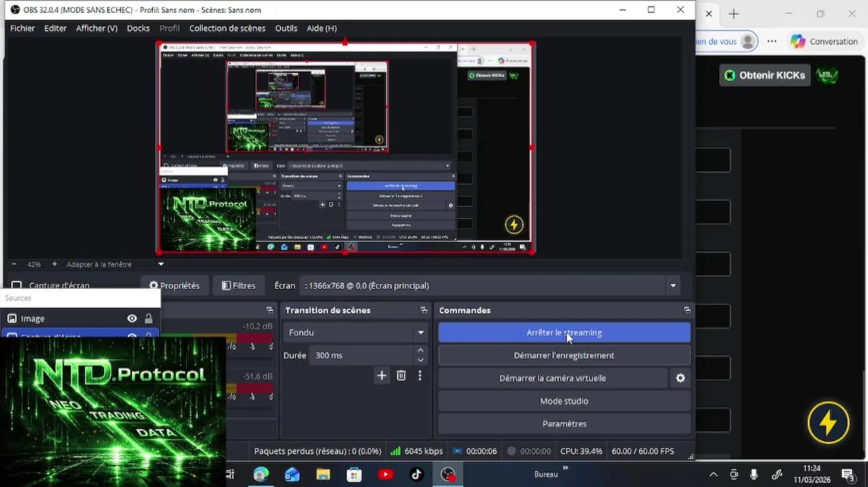Open Outlook from the taskbar
The image size is (868, 487).
292,474
